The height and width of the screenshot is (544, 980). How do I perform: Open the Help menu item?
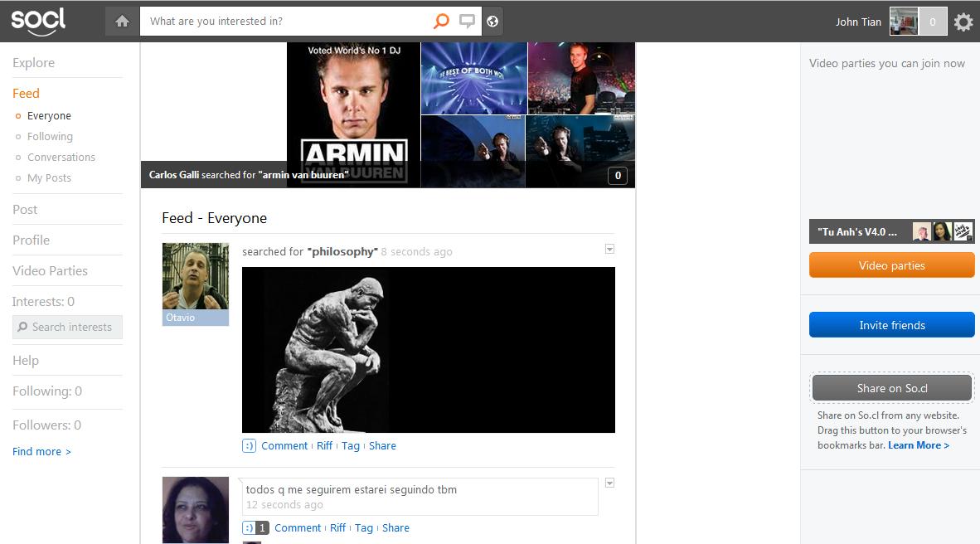pyautogui.click(x=26, y=360)
